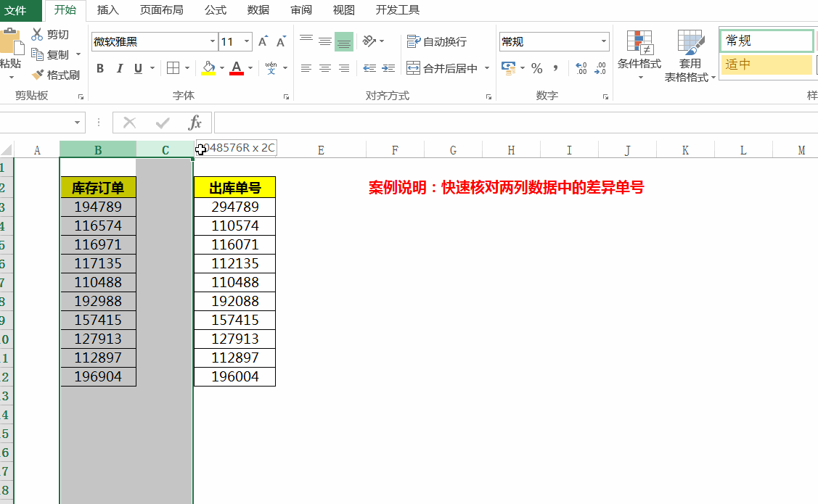Decrease decimal places icon
Viewport: 818px width, 504px height.
600,68
